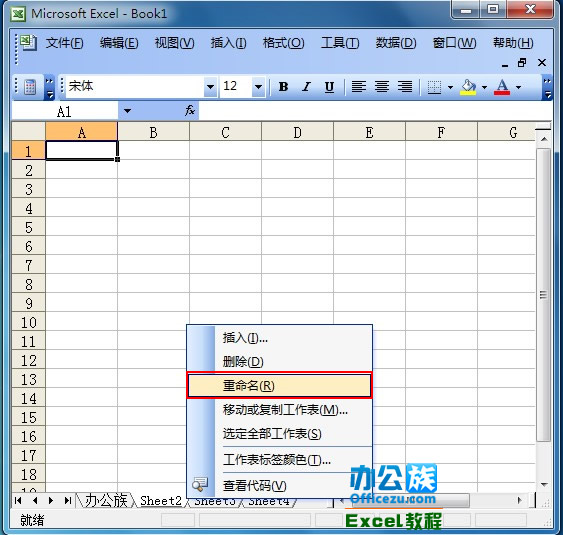Screen dimensions: 563x535
Task: Open the 数据(D) menu
Action: 396,43
